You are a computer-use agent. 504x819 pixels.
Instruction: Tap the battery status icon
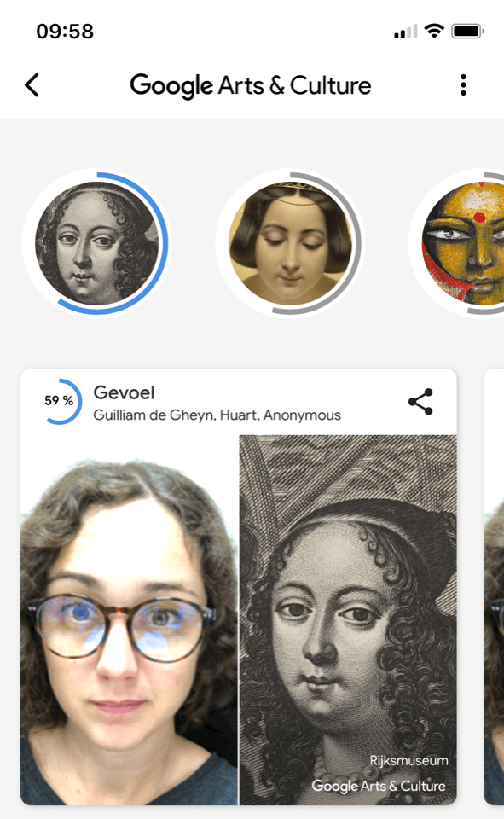click(468, 32)
